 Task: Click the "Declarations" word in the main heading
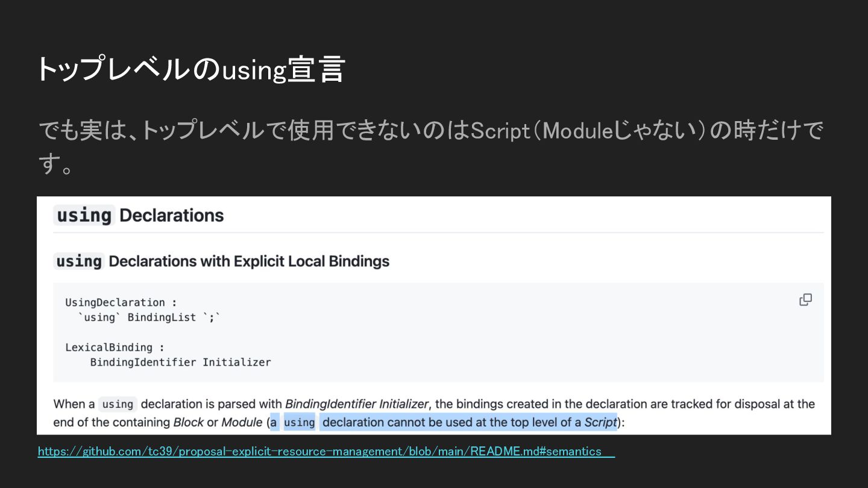click(172, 215)
